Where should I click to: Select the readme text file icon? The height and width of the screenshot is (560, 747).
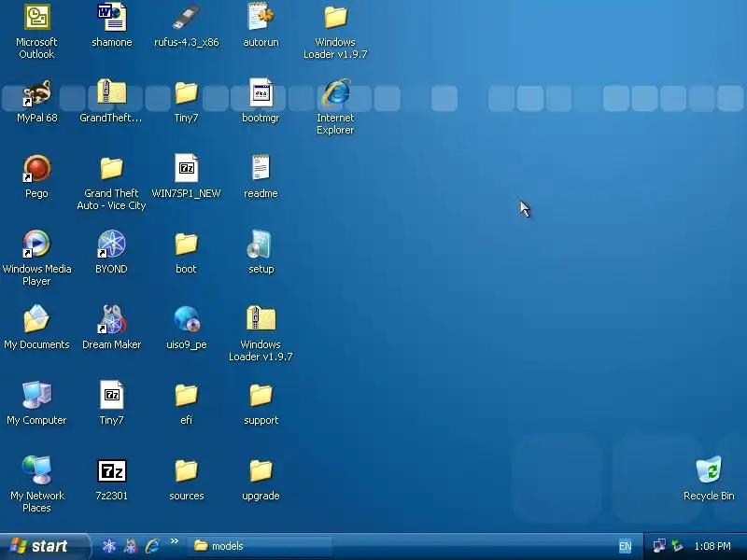[261, 168]
